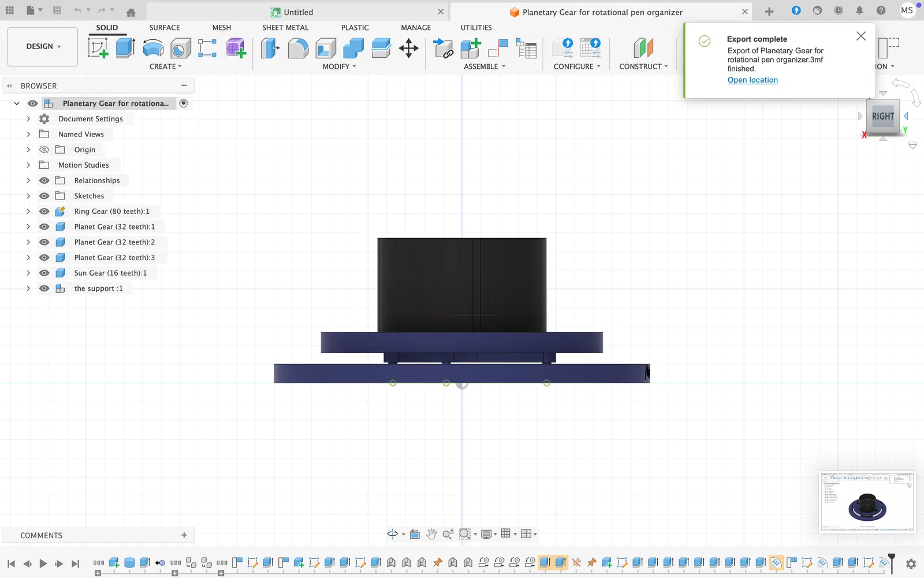Hide the Sun Gear (16 teeth):1 component
This screenshot has height=578, width=924.
44,273
